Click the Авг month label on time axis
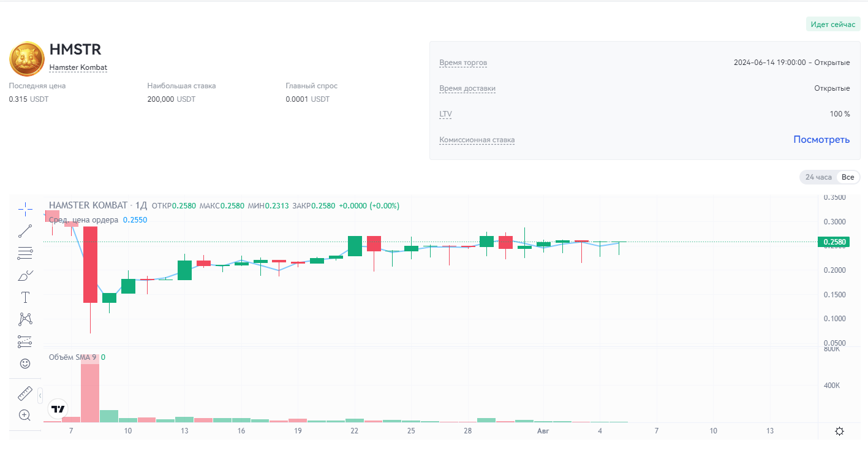Viewport: 868px width, 453px height. [543, 432]
